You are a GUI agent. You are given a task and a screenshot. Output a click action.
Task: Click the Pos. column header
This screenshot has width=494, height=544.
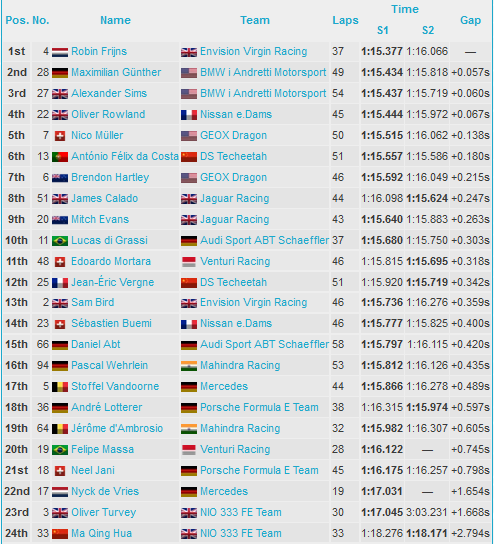pos(17,20)
